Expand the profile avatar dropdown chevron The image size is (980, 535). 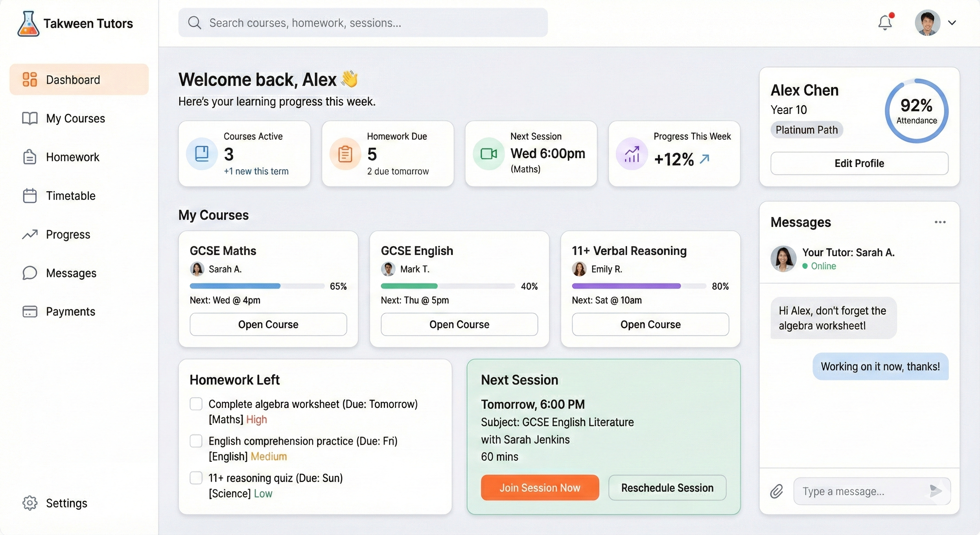[x=952, y=23]
